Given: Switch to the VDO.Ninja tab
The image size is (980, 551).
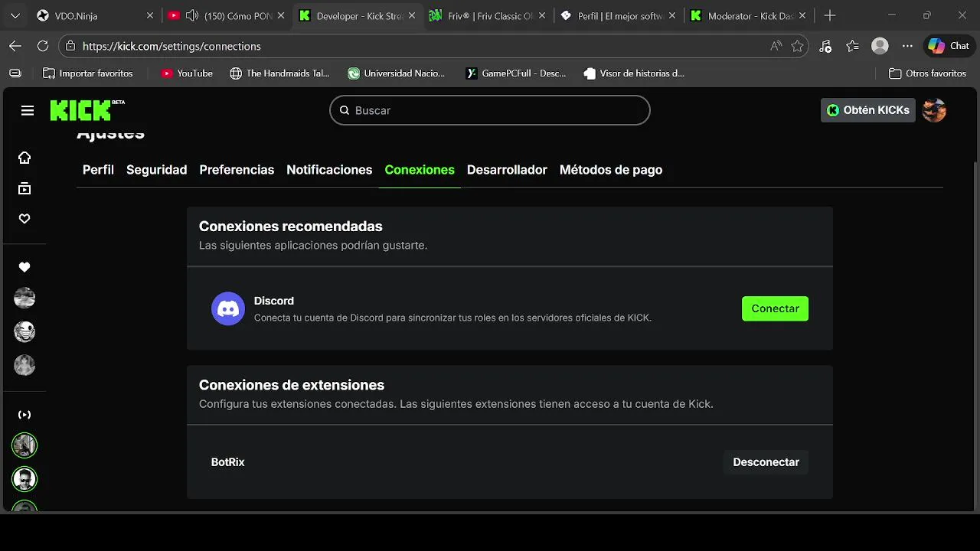Looking at the screenshot, I should [96, 15].
